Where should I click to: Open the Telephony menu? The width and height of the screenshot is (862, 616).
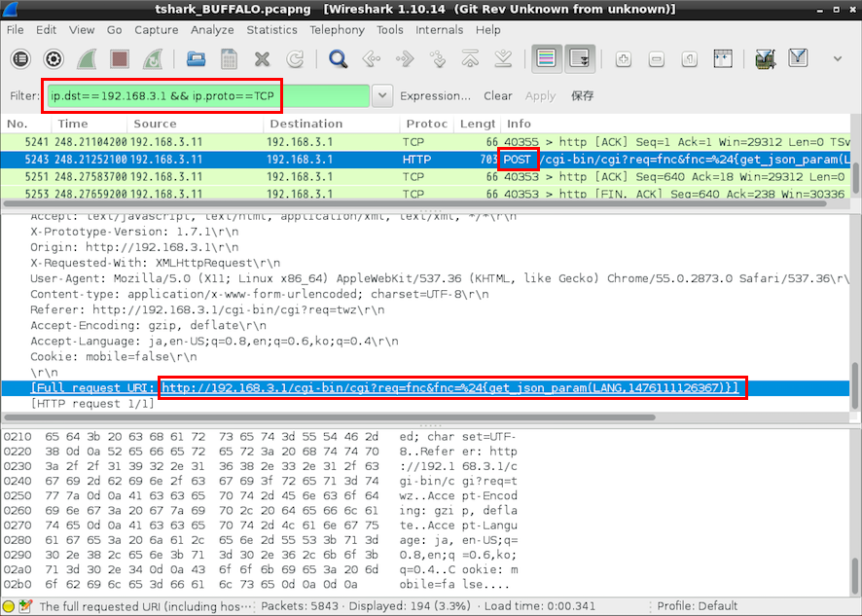click(337, 30)
